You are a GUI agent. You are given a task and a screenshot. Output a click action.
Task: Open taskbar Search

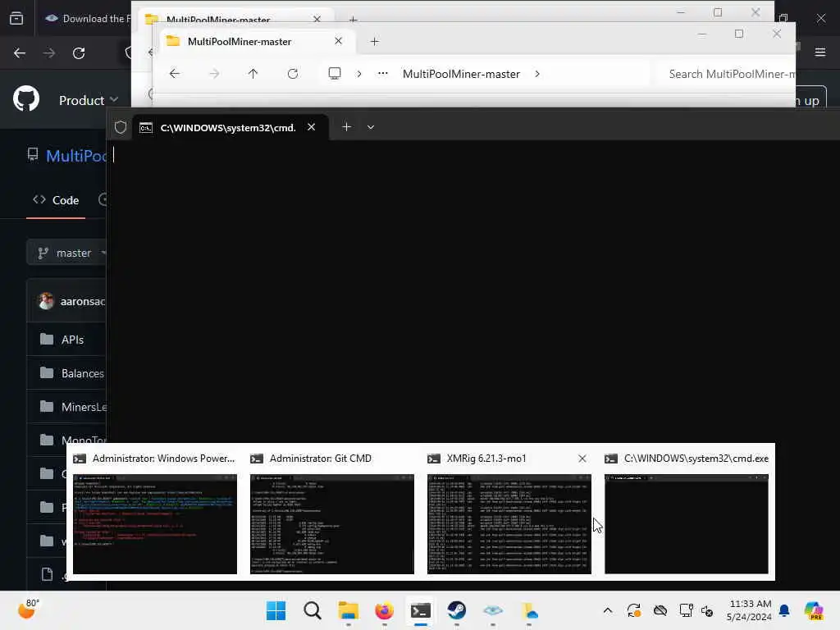pos(313,610)
